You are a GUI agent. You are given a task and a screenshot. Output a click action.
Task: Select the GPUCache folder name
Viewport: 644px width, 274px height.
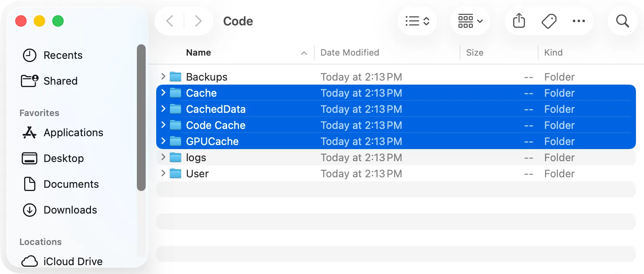click(212, 141)
